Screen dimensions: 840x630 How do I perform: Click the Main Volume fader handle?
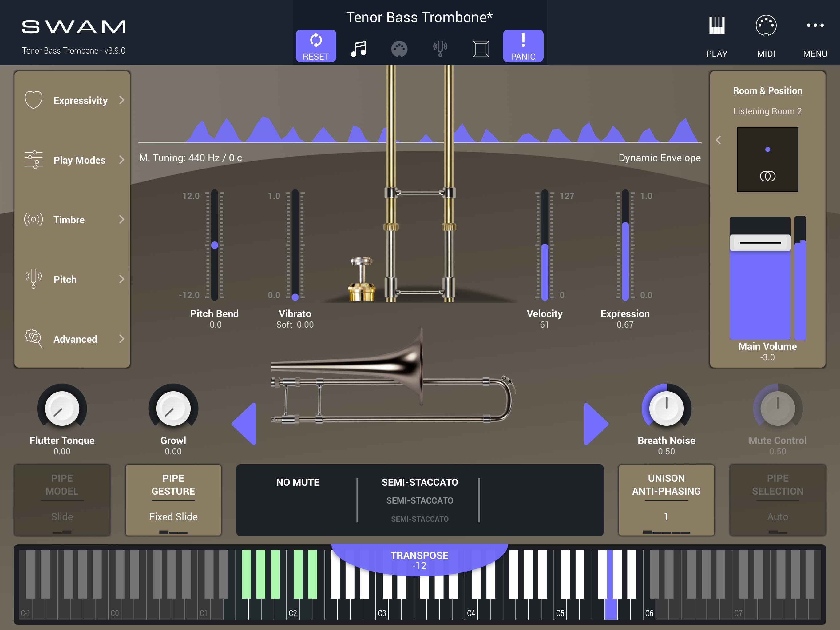pos(760,242)
